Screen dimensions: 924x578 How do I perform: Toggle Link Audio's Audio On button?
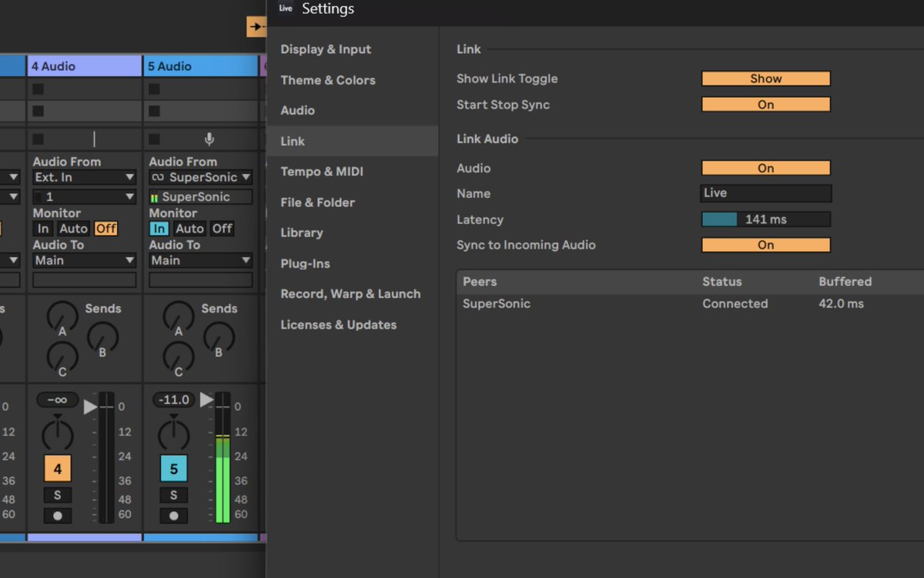coord(766,169)
